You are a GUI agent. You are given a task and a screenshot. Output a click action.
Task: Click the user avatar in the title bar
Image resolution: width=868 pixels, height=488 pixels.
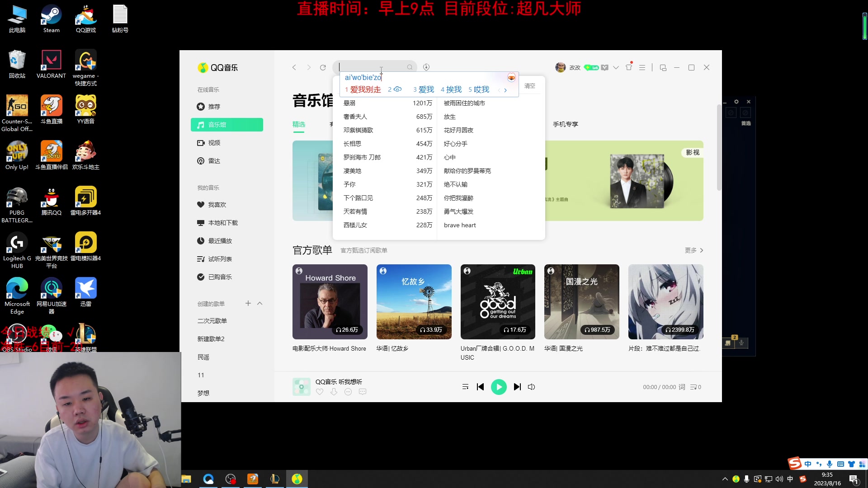pyautogui.click(x=561, y=67)
